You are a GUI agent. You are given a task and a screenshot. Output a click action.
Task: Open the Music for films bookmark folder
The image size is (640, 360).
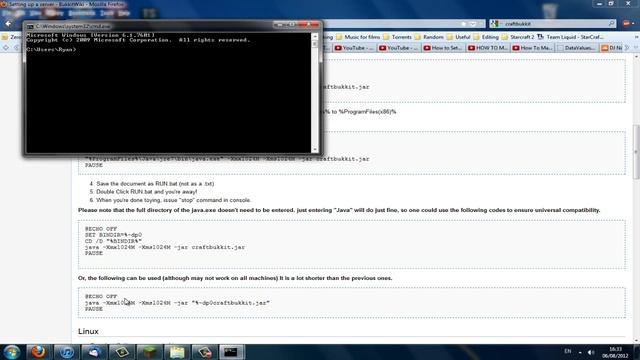358,37
